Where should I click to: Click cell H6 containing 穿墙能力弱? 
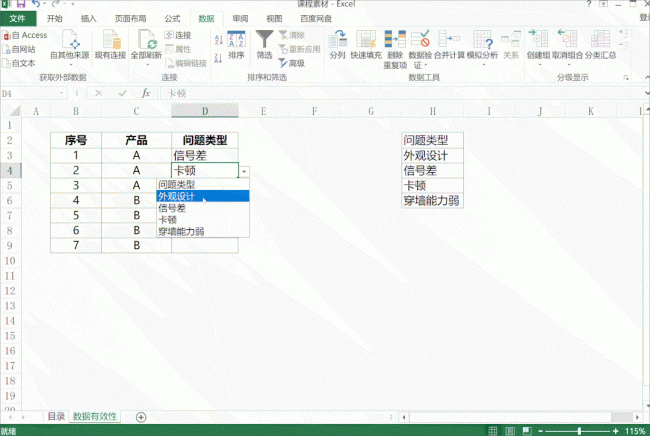click(x=432, y=201)
